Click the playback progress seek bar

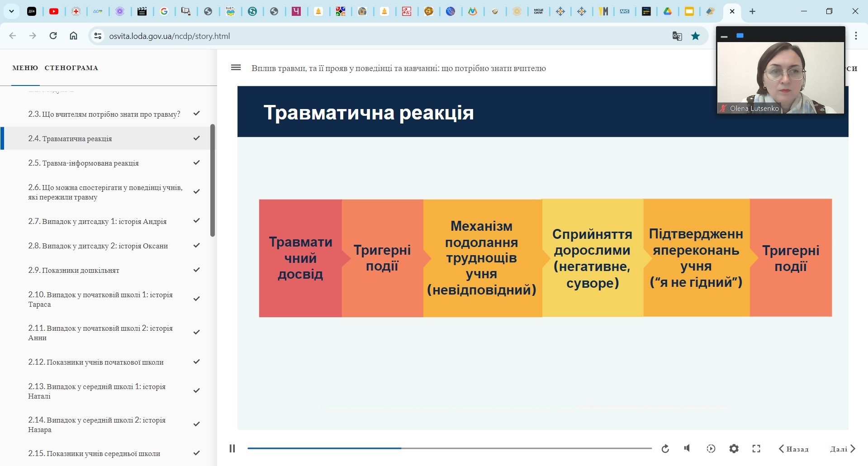pyautogui.click(x=449, y=448)
